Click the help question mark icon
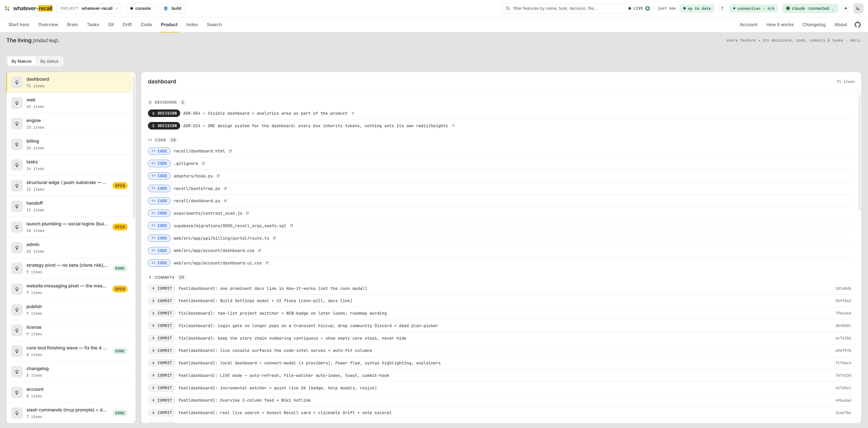868x428 pixels. pos(722,8)
